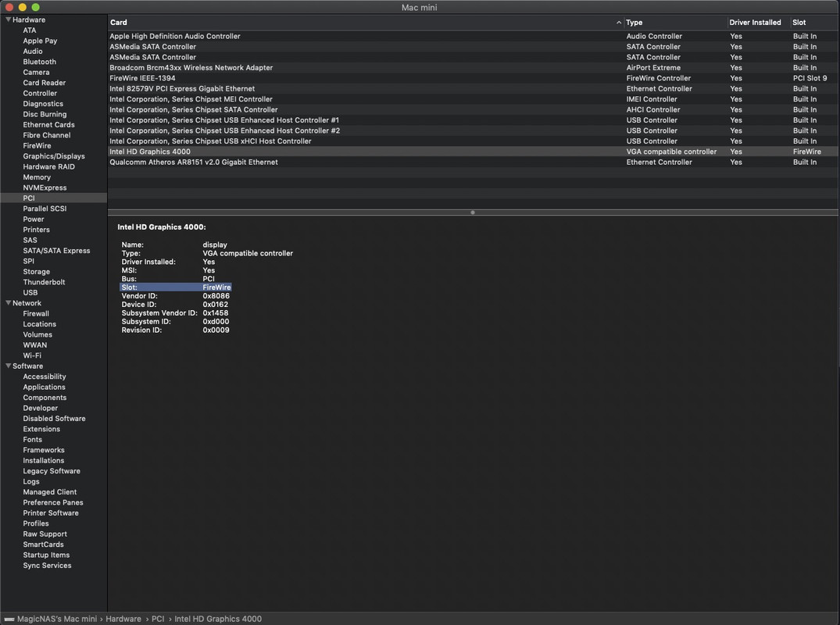
Task: Click Intel HD Graphics 4000 in path bar
Action: pos(218,619)
